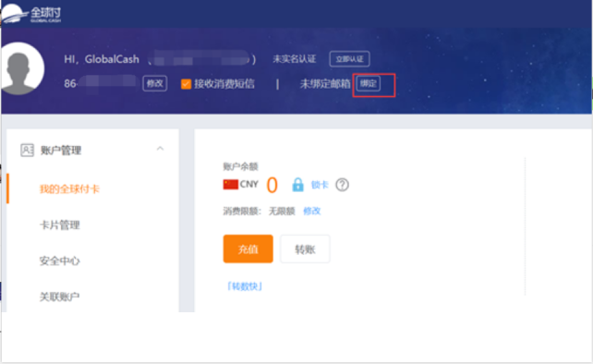Click 修改 button next to phone number
Image resolution: width=593 pixels, height=364 pixels.
coord(154,83)
